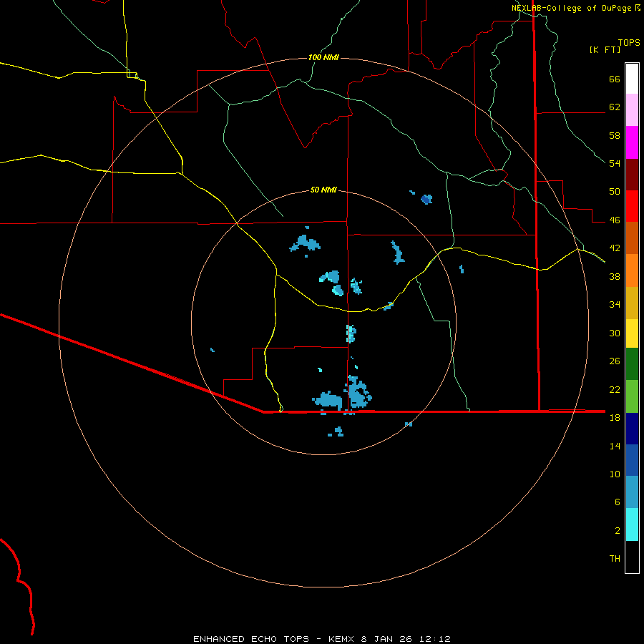Click the dark blue echo northeast of 50 NMI ring
644x644 pixels.
point(426,200)
